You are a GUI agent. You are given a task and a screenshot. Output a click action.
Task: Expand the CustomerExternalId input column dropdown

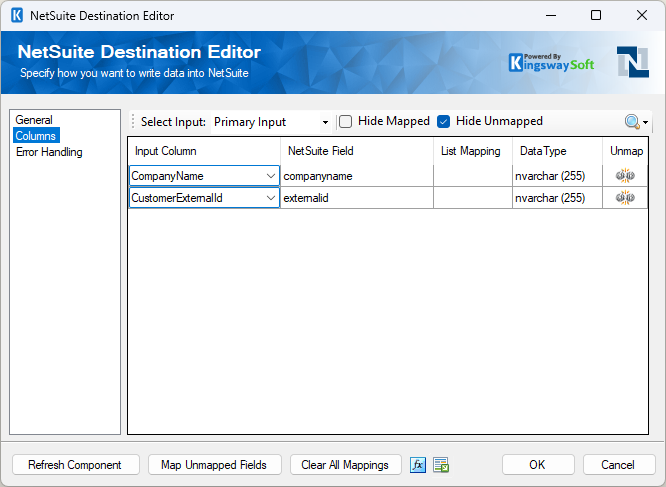271,198
